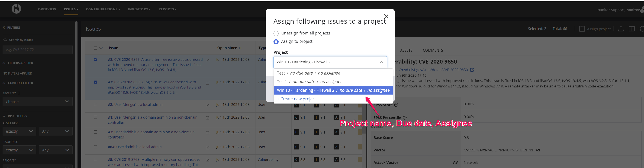Screen dimensions: 644x168
Task: Click the EPSS Score help icon
Action: pos(396,105)
